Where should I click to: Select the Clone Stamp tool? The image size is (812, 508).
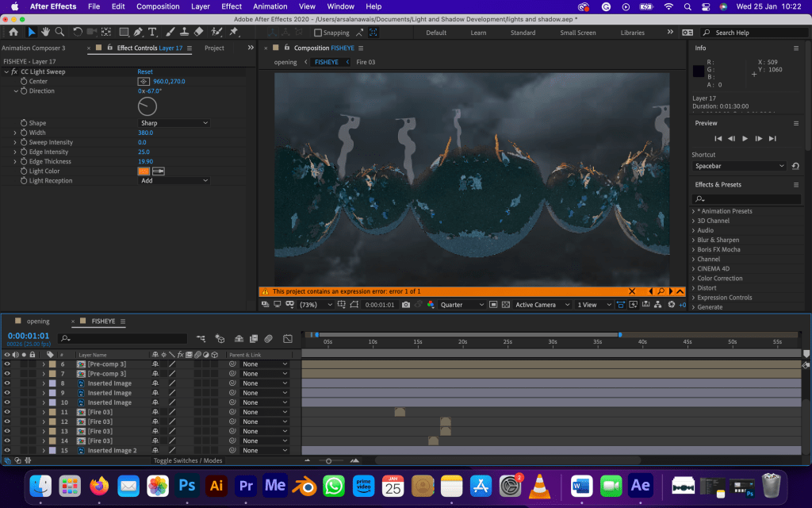[x=183, y=33]
